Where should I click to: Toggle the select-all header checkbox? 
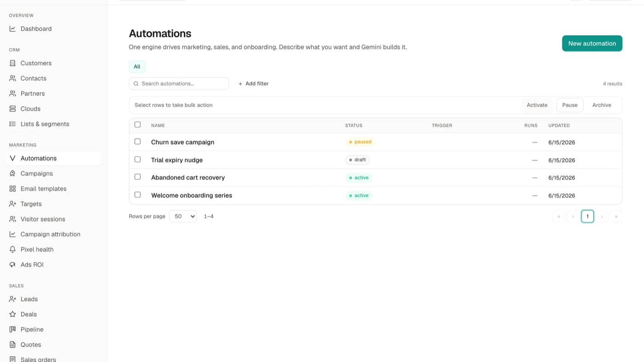[138, 125]
